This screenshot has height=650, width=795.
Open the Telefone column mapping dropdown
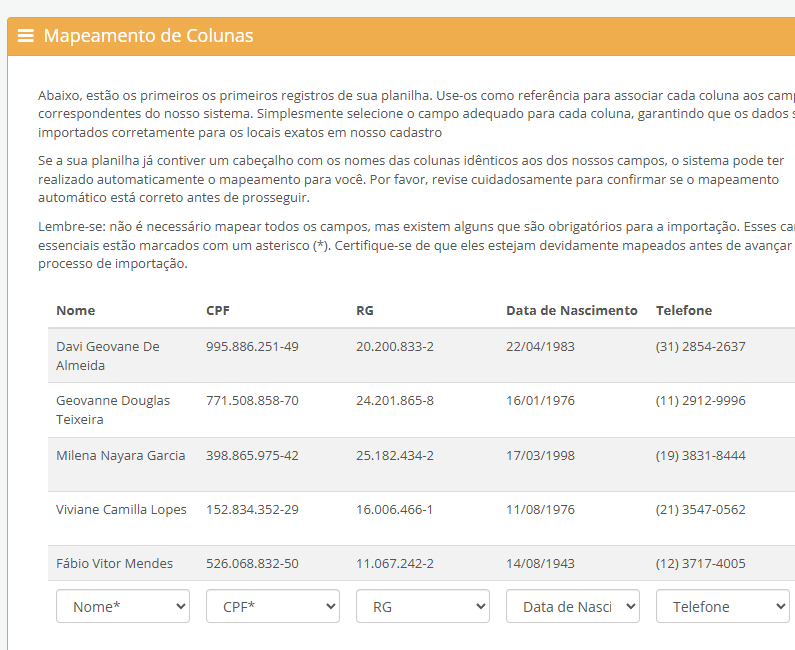(723, 606)
